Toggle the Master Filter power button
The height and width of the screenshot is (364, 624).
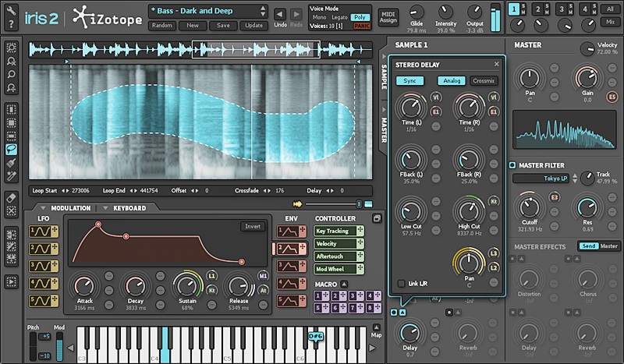click(512, 165)
